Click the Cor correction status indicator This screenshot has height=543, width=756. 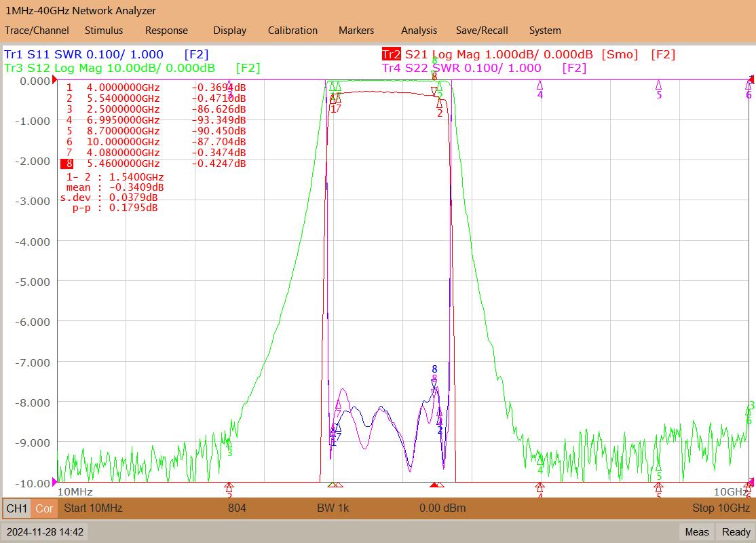(44, 508)
